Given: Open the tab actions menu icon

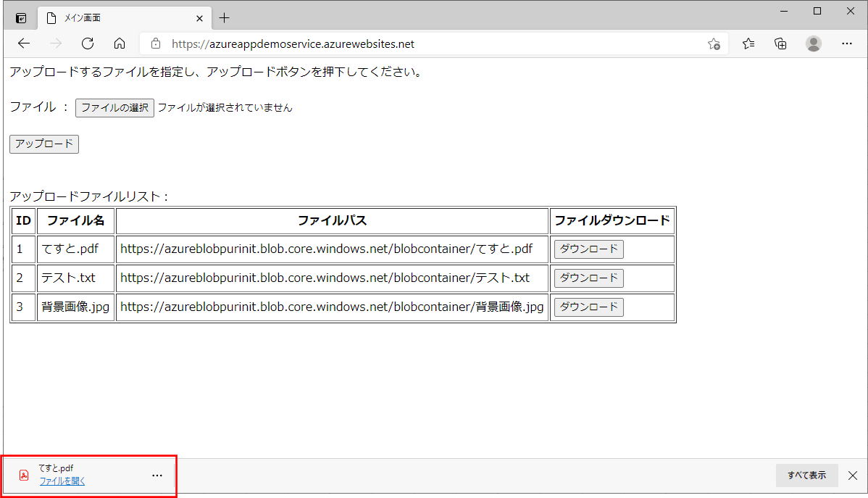Looking at the screenshot, I should pyautogui.click(x=21, y=18).
